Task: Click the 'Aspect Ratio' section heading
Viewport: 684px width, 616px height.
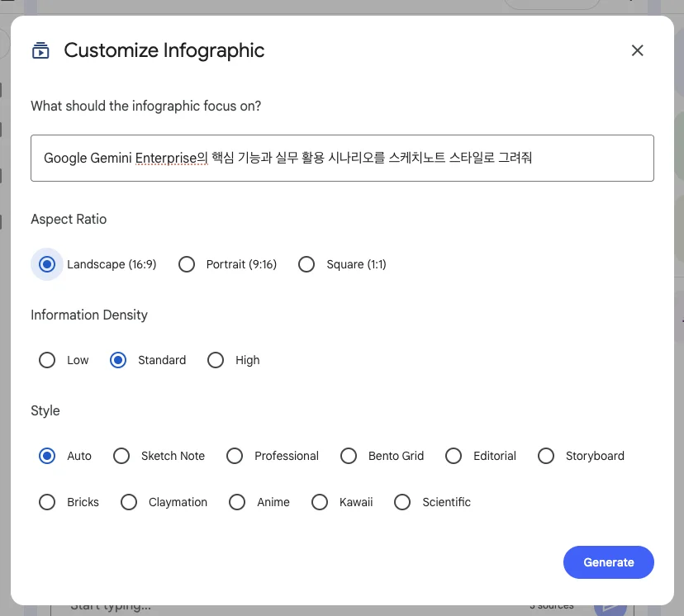Action: coord(69,219)
